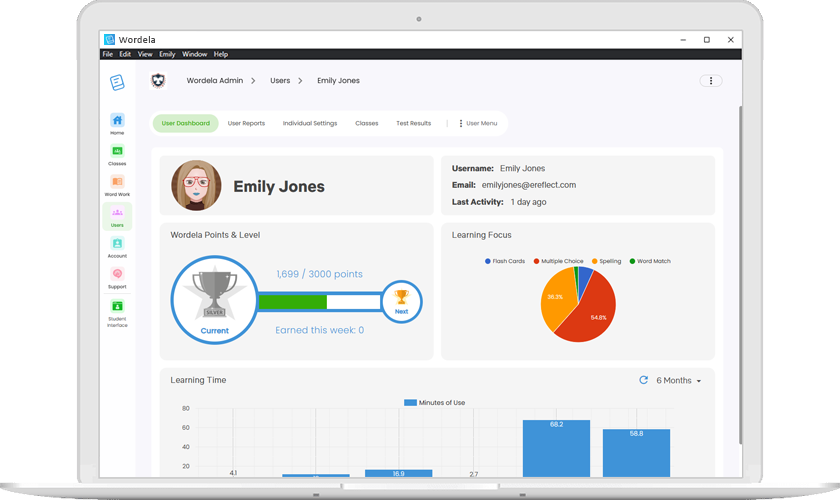Screen dimensions: 840x500
Task: Click the Emily Jones breadcrumb
Action: 338,80
